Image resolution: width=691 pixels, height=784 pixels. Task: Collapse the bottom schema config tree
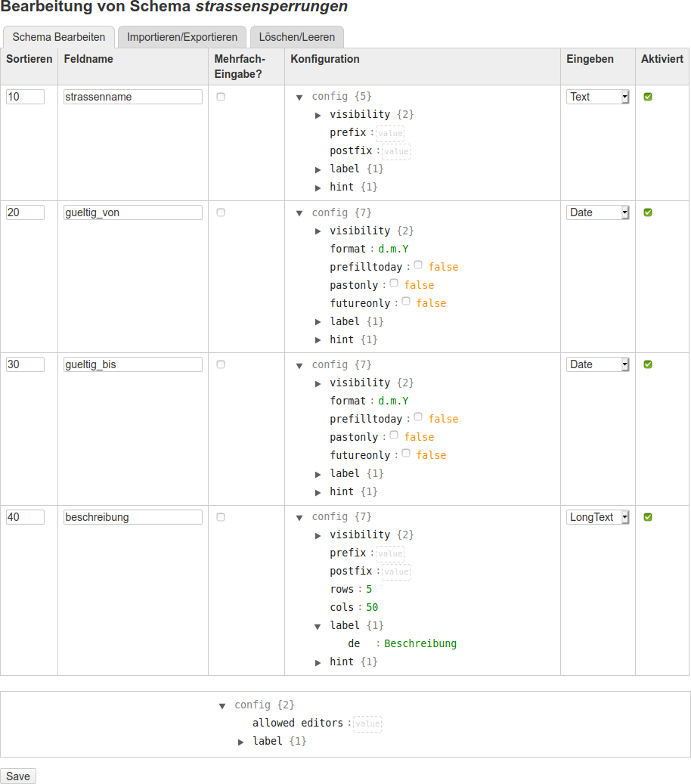click(222, 705)
